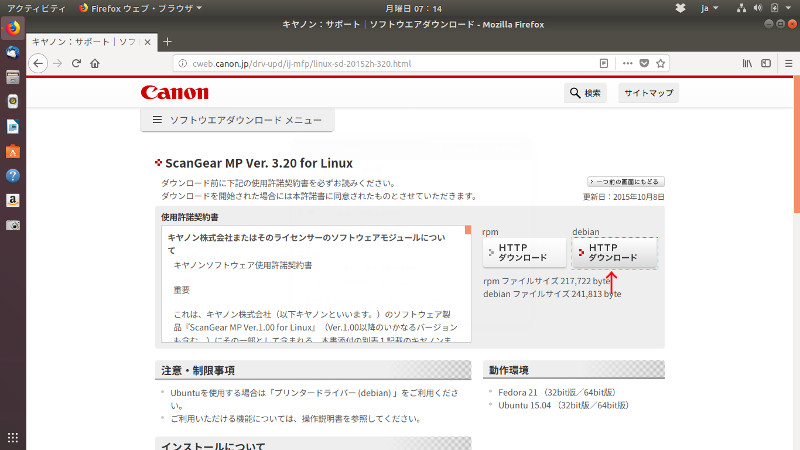Click the ScanGear MP Ver. 3.20 heading
The height and width of the screenshot is (450, 800).
[259, 163]
